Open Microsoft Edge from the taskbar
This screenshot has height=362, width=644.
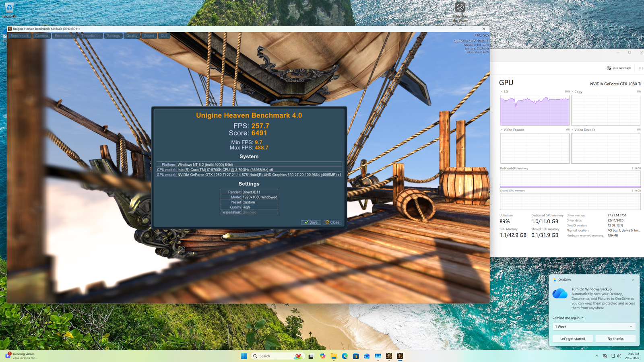345,356
